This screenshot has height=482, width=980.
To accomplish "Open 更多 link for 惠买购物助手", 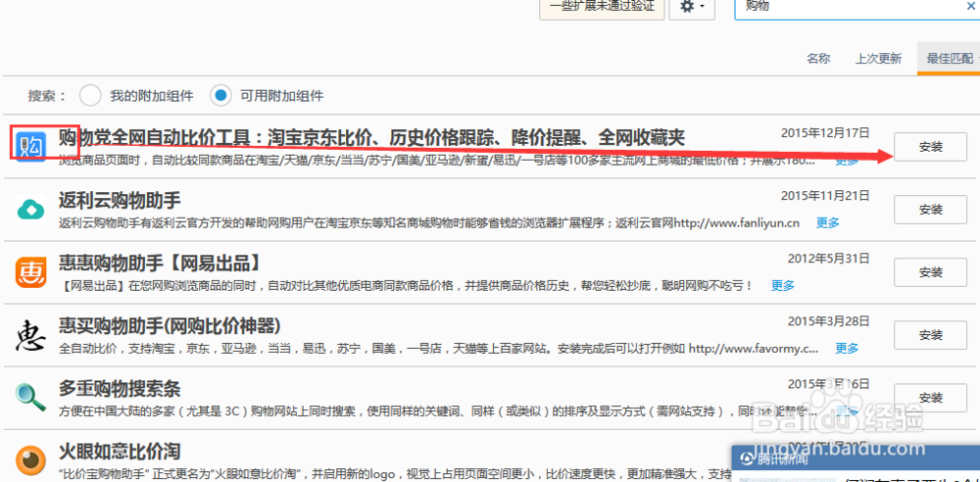I will pyautogui.click(x=847, y=348).
